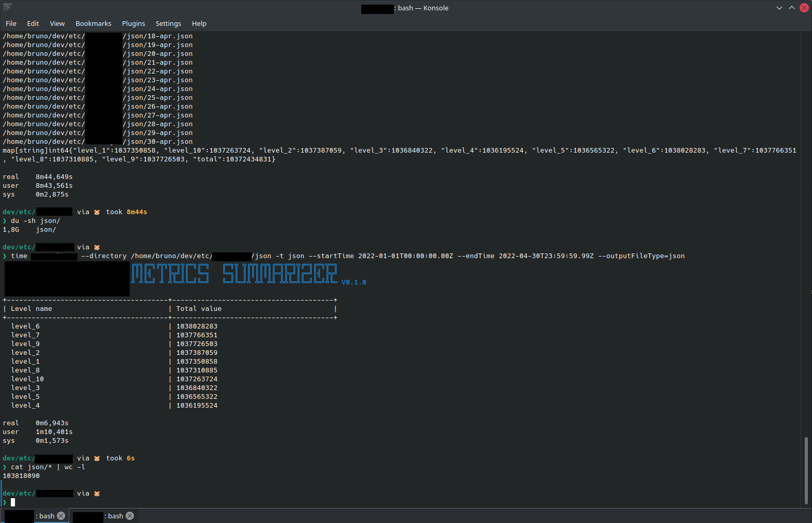Maximize the Konsole window
Image resolution: width=812 pixels, height=523 pixels.
coord(792,8)
